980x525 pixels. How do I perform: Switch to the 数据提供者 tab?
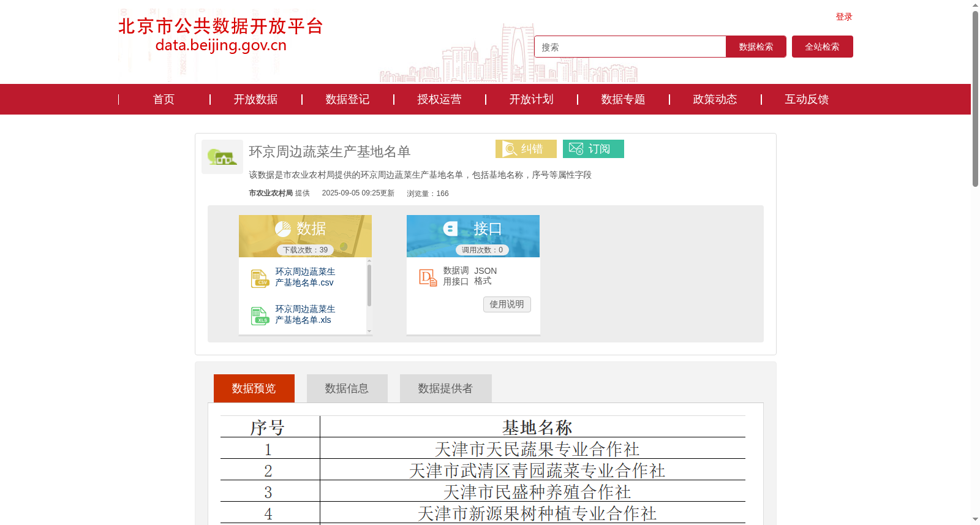(446, 388)
